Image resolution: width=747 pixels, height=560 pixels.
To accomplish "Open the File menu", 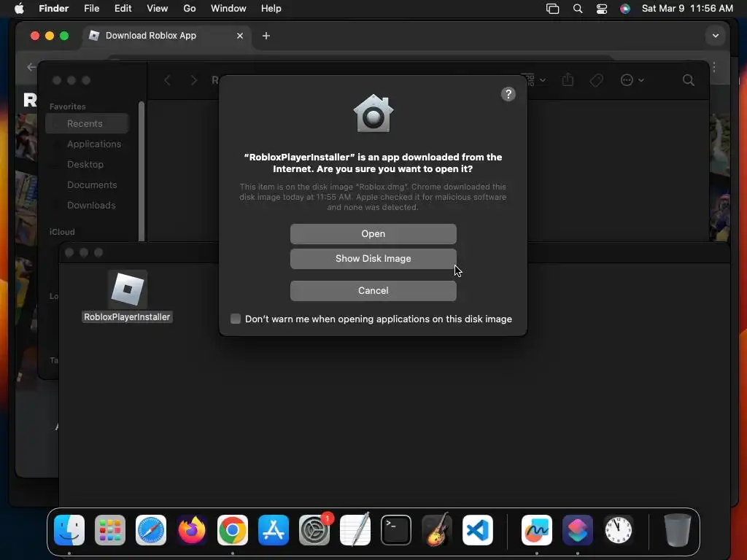I will tap(91, 9).
